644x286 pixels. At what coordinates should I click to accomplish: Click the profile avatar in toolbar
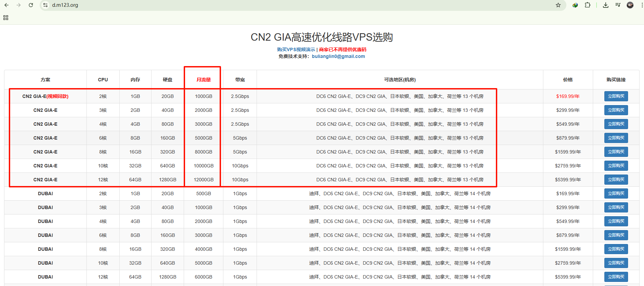(630, 5)
